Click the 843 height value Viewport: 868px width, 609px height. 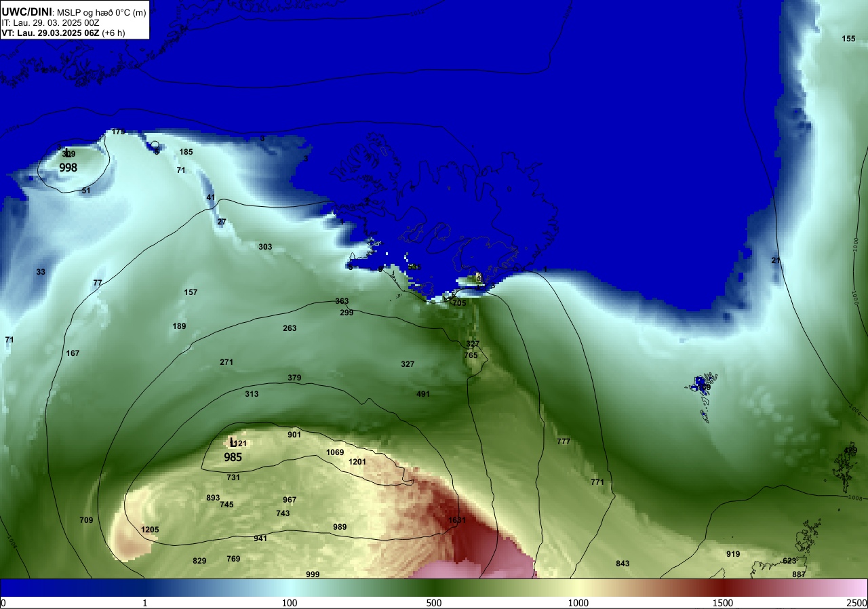(623, 564)
